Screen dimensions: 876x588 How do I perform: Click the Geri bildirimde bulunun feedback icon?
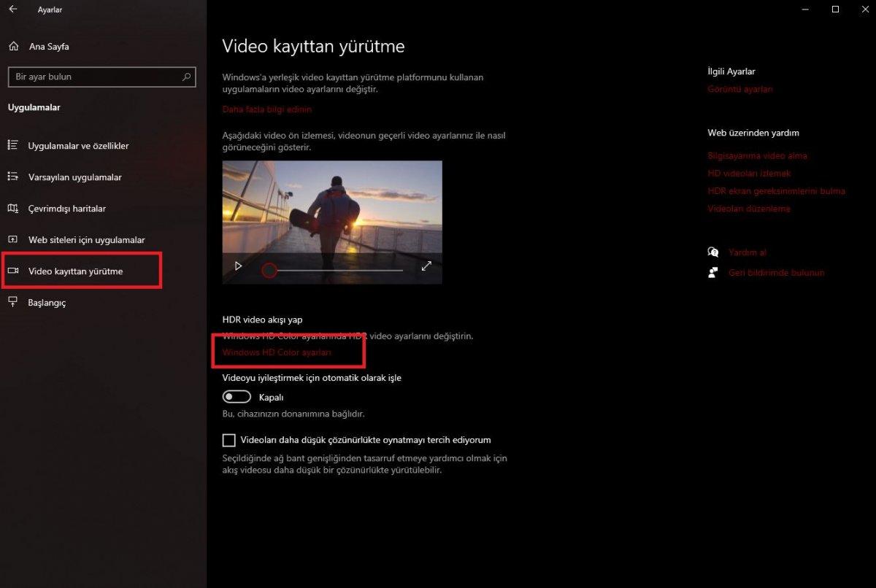pyautogui.click(x=712, y=272)
